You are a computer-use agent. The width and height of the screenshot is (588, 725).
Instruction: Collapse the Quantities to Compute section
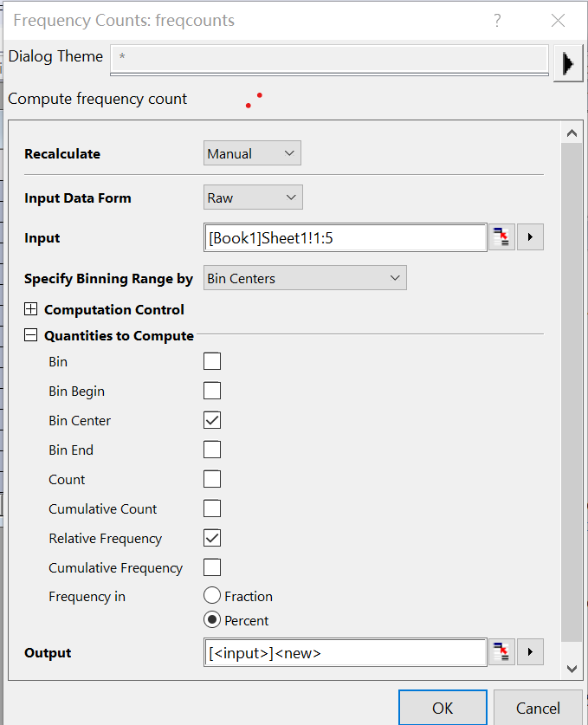click(x=31, y=336)
